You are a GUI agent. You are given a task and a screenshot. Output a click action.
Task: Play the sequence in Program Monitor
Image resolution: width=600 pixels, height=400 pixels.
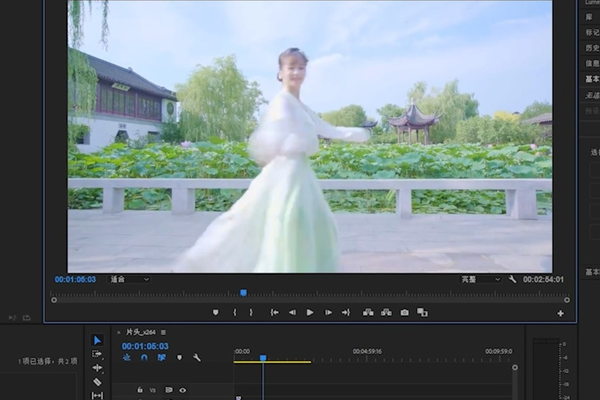310,313
